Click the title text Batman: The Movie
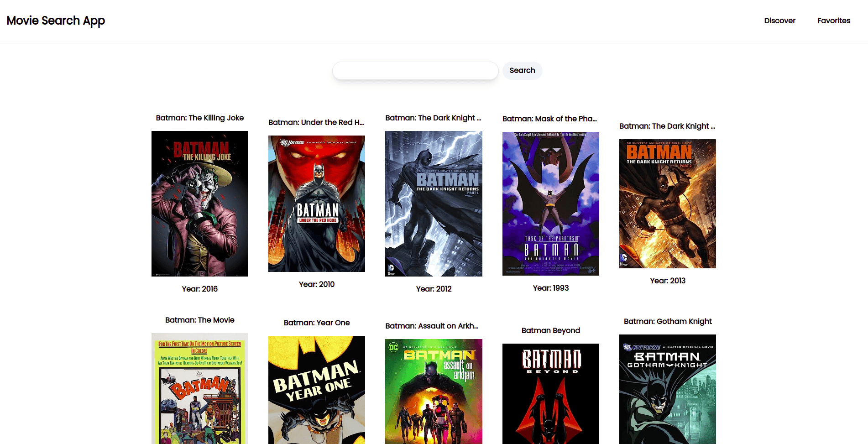Viewport: 868px width, 444px height. click(x=200, y=320)
